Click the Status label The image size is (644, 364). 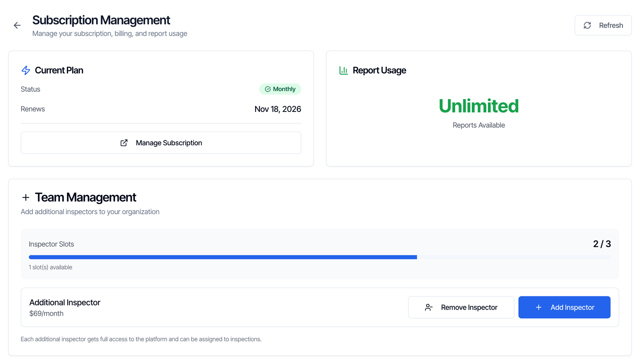31,89
